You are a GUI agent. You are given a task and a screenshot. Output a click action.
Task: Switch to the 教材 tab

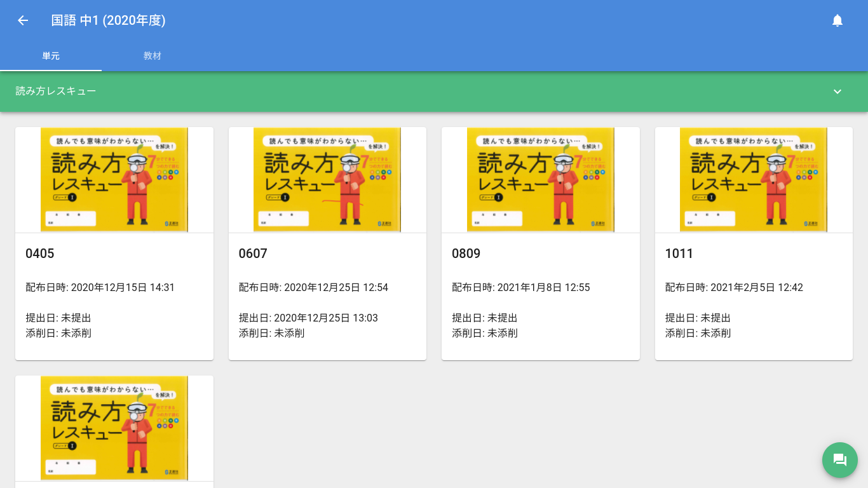click(x=153, y=56)
